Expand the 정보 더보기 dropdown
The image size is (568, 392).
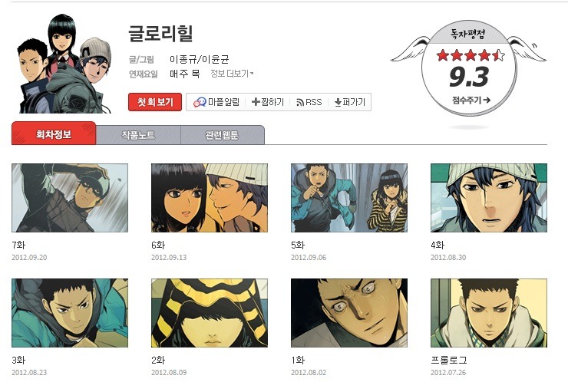click(x=233, y=74)
